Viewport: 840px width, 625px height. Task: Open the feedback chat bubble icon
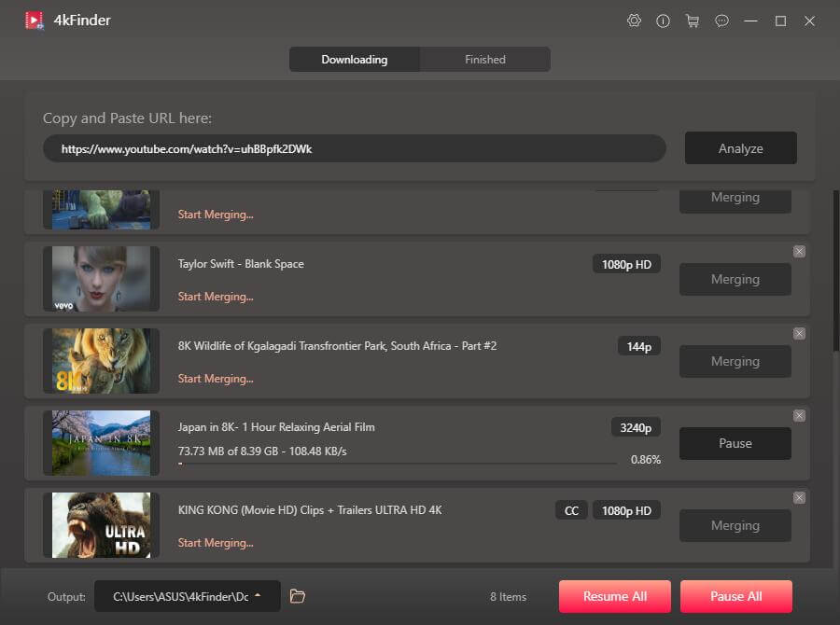[x=721, y=21]
